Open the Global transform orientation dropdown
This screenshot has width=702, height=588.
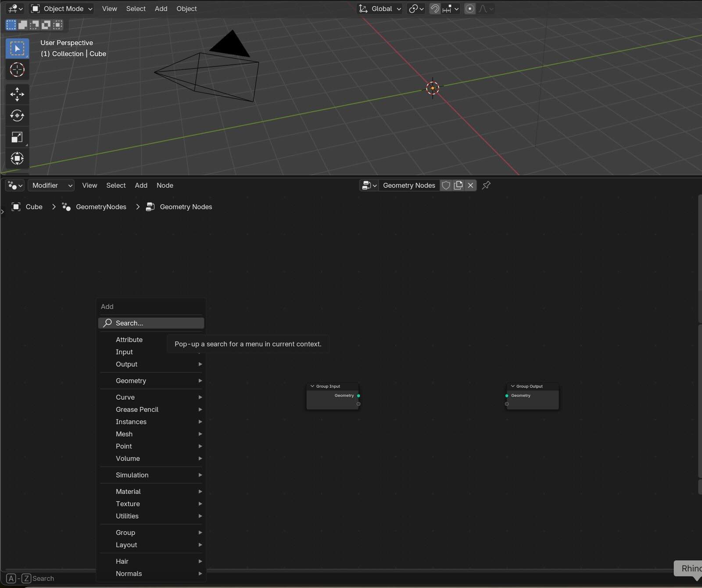point(380,9)
